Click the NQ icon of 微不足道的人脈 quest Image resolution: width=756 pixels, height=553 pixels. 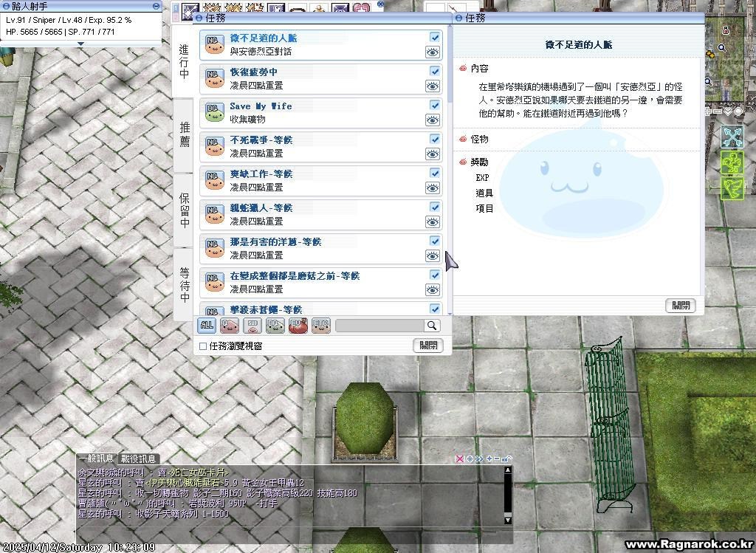[215, 44]
